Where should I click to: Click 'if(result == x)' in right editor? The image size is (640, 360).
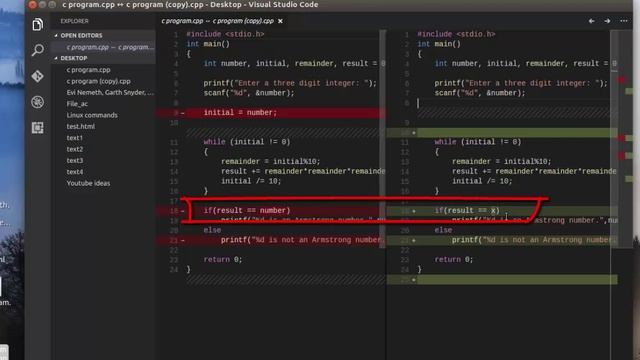pyautogui.click(x=467, y=211)
